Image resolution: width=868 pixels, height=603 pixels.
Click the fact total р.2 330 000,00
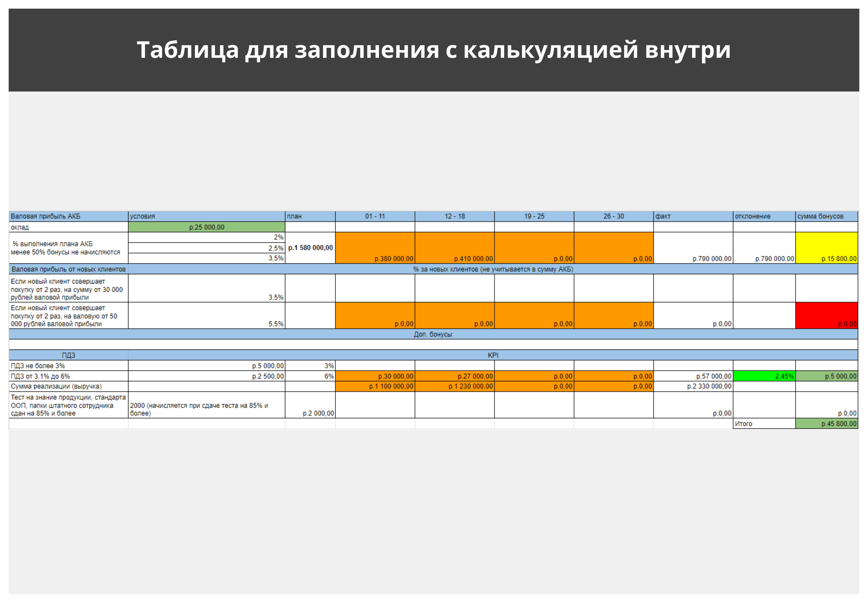coord(693,386)
